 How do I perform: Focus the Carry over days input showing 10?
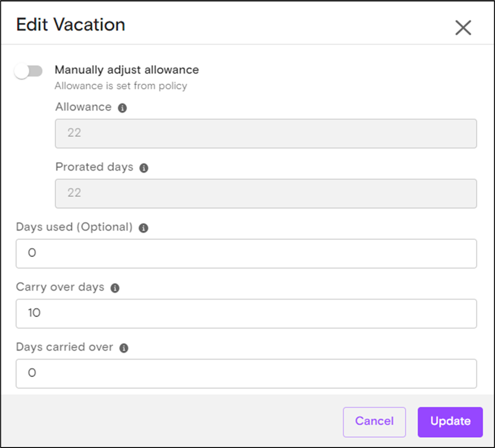[246, 314]
